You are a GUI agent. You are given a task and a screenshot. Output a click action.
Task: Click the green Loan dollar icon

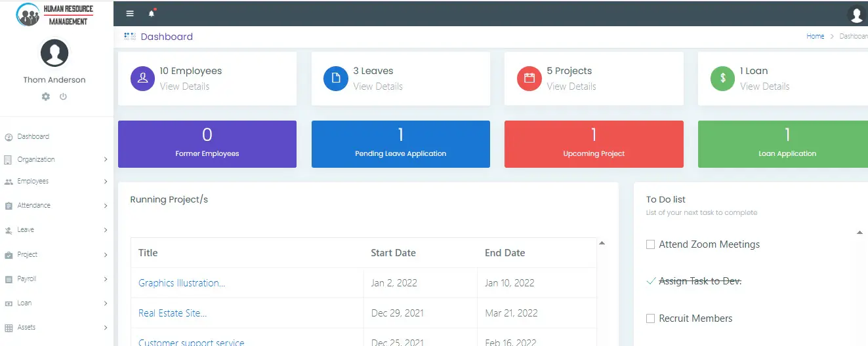pyautogui.click(x=722, y=79)
